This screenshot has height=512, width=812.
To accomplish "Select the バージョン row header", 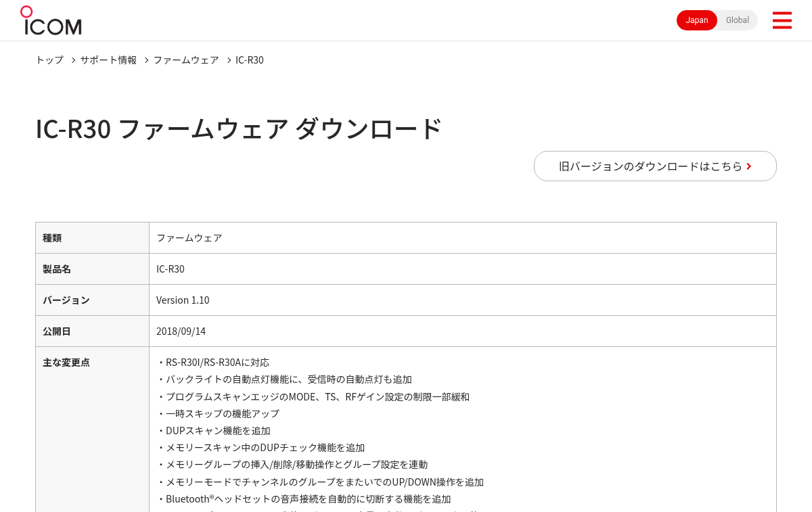I will pyautogui.click(x=92, y=300).
